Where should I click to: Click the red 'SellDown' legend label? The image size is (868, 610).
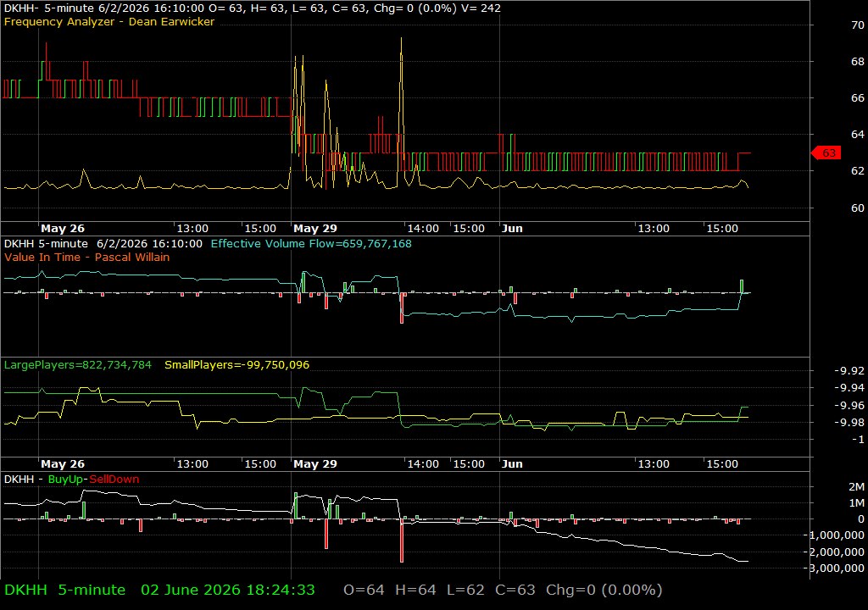click(114, 480)
